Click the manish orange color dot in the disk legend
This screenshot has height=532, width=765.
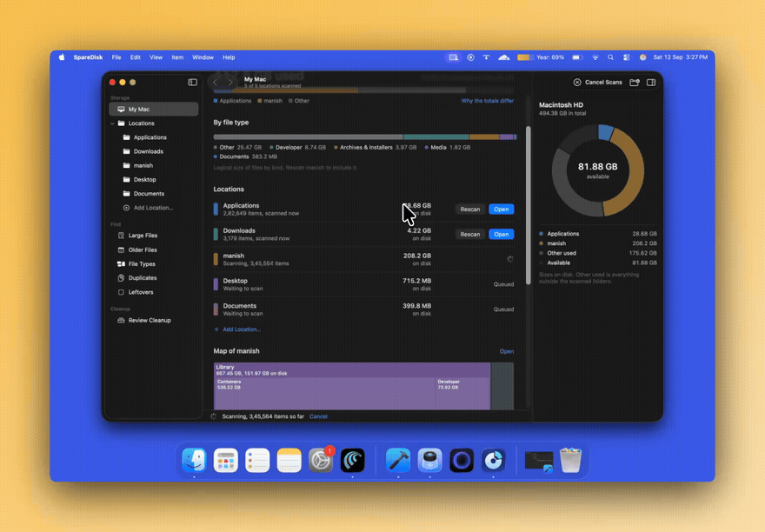541,243
